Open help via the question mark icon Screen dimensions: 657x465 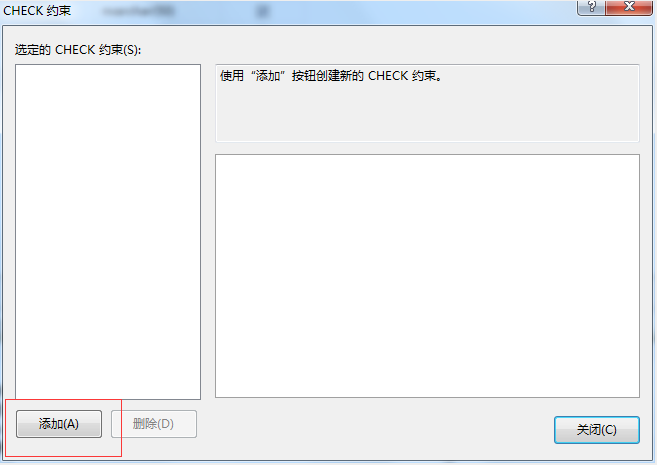591,7
